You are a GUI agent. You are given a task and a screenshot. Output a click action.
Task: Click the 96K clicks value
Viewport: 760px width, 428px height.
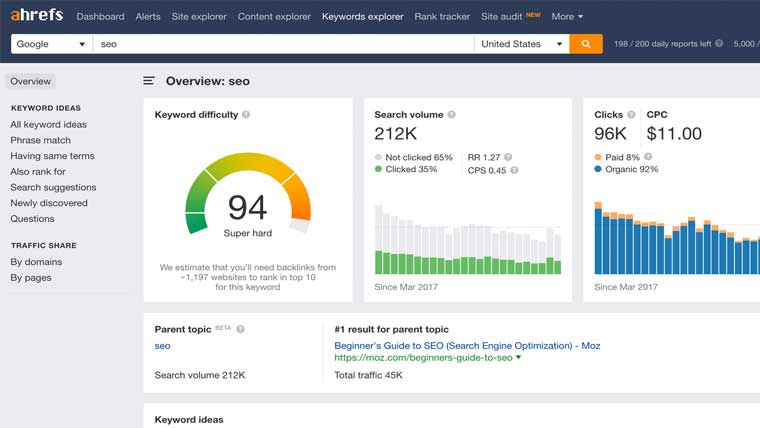point(610,133)
